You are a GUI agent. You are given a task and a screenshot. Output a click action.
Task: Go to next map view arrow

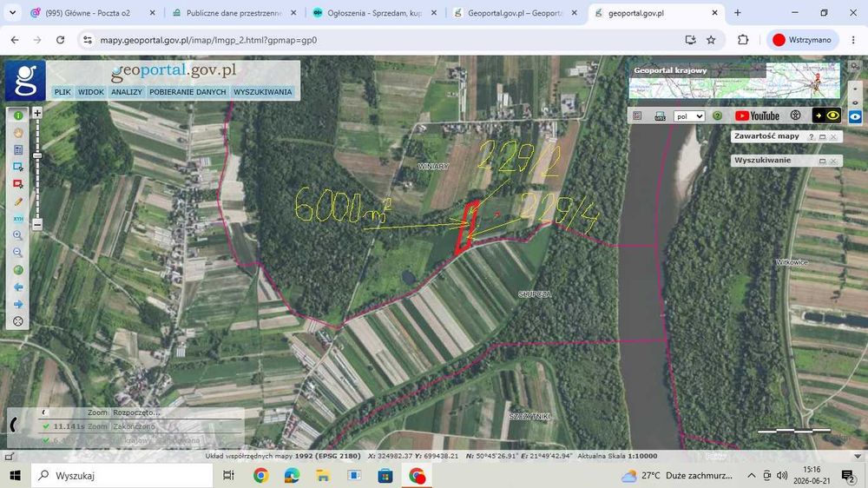point(18,304)
